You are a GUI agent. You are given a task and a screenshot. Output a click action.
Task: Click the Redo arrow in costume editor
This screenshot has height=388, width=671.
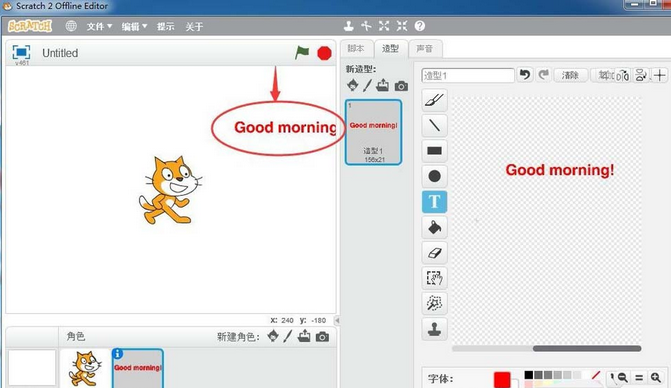pos(543,75)
